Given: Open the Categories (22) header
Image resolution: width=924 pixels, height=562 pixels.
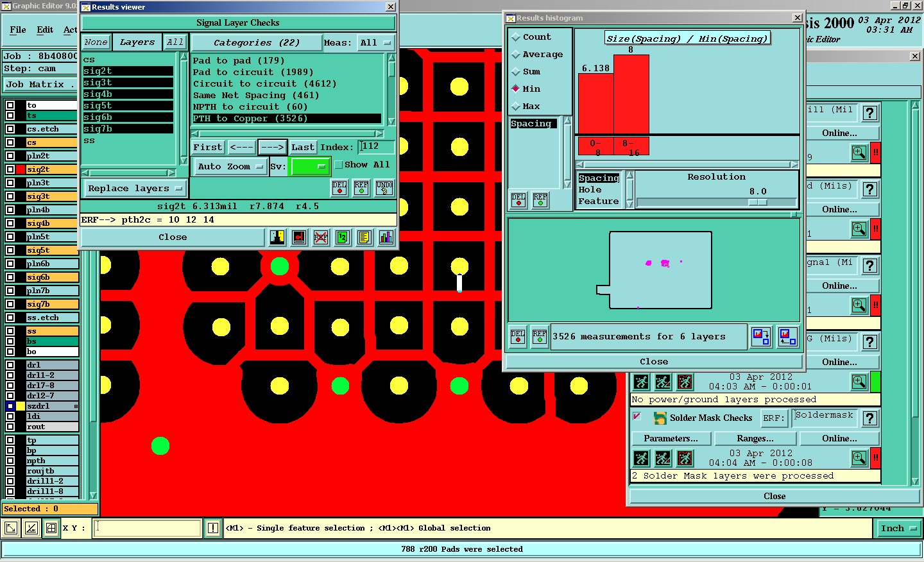Looking at the screenshot, I should point(257,43).
